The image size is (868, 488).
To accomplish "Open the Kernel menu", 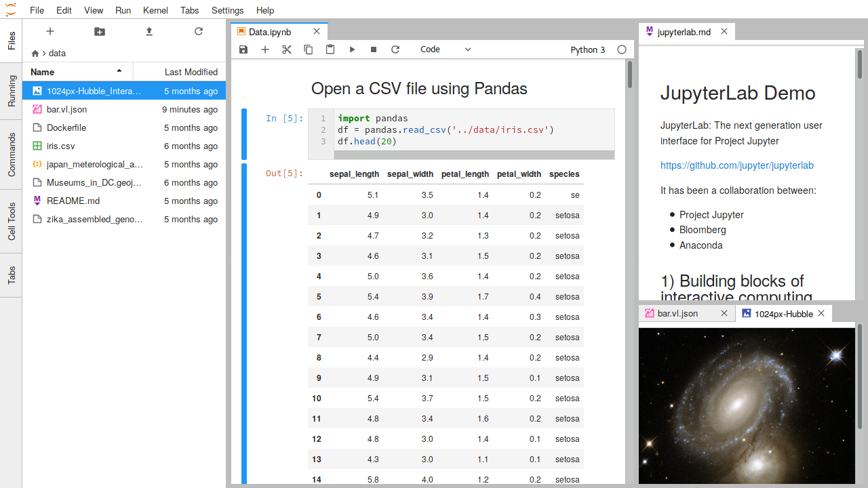I will (155, 10).
